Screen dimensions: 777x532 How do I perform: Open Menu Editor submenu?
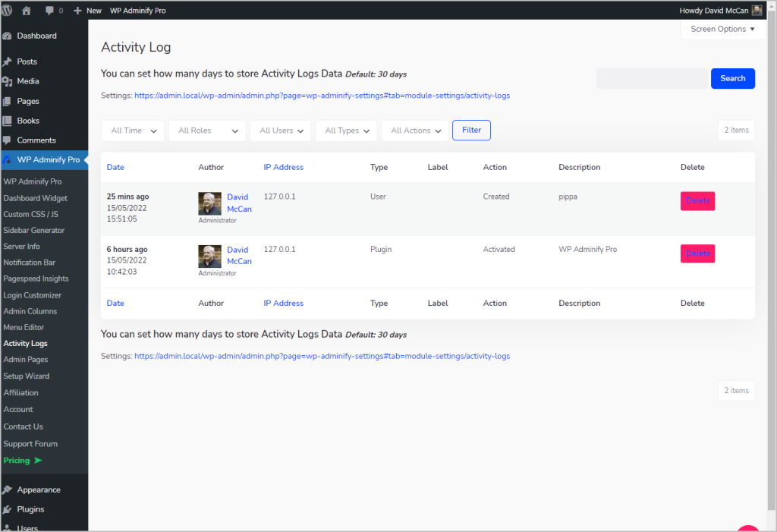pos(24,327)
